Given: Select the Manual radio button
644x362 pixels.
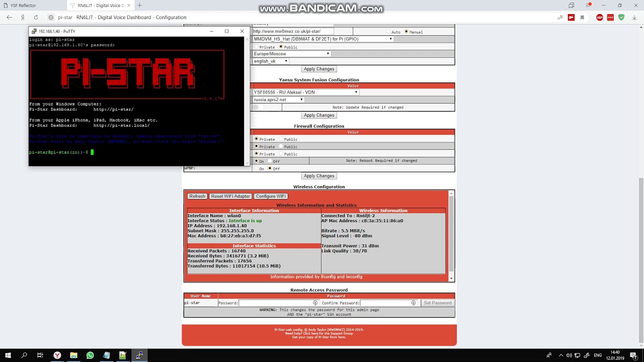Looking at the screenshot, I should pyautogui.click(x=406, y=32).
